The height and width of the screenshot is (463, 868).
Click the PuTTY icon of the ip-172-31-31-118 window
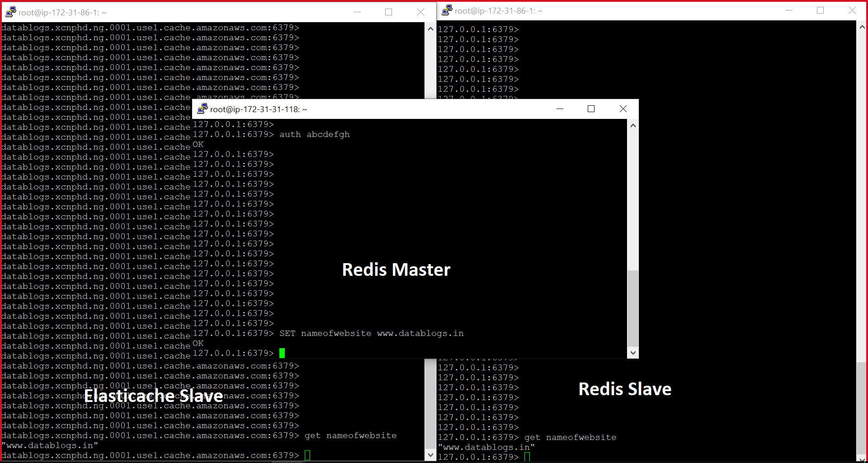(x=203, y=109)
